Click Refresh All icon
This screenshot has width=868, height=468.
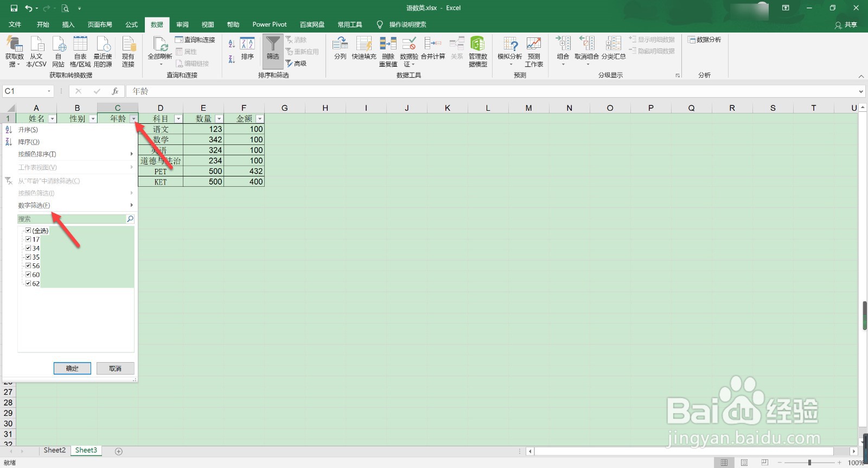[x=160, y=44]
